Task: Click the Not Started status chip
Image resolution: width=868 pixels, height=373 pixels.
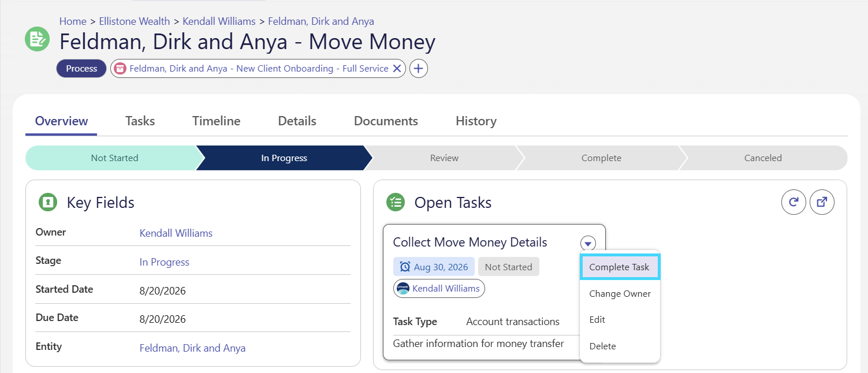Action: [x=508, y=267]
